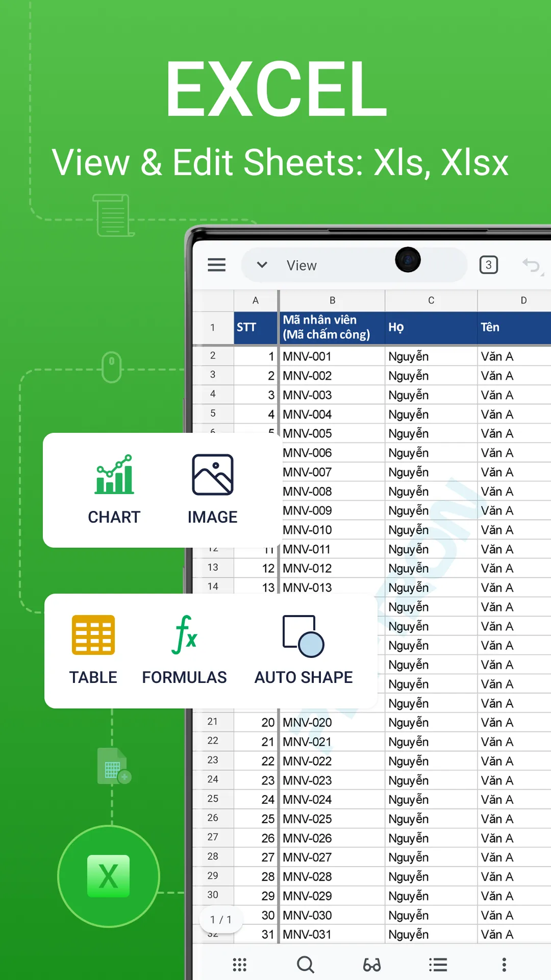
Task: Expand the View mode dropdown chevron
Action: [262, 265]
